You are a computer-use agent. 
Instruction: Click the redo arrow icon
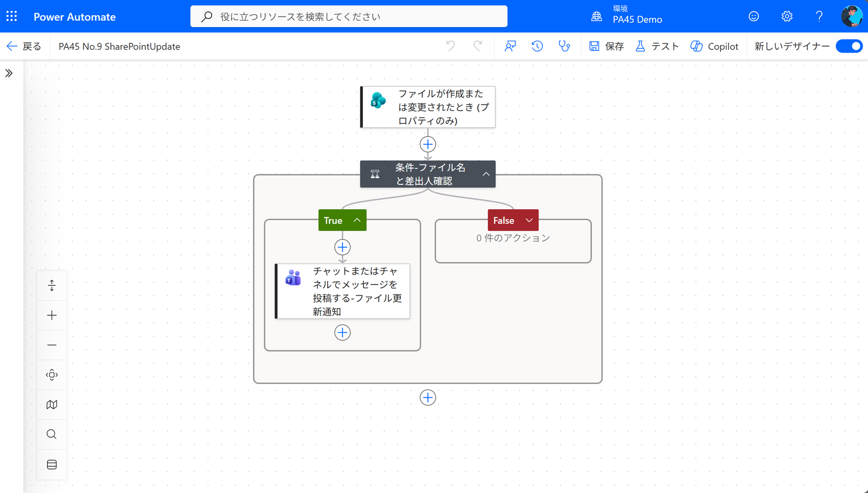pos(477,46)
